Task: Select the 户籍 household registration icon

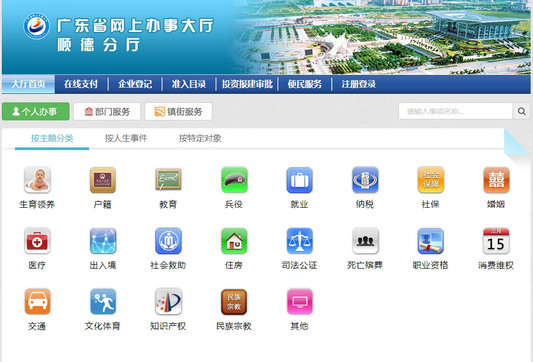Action: click(103, 180)
